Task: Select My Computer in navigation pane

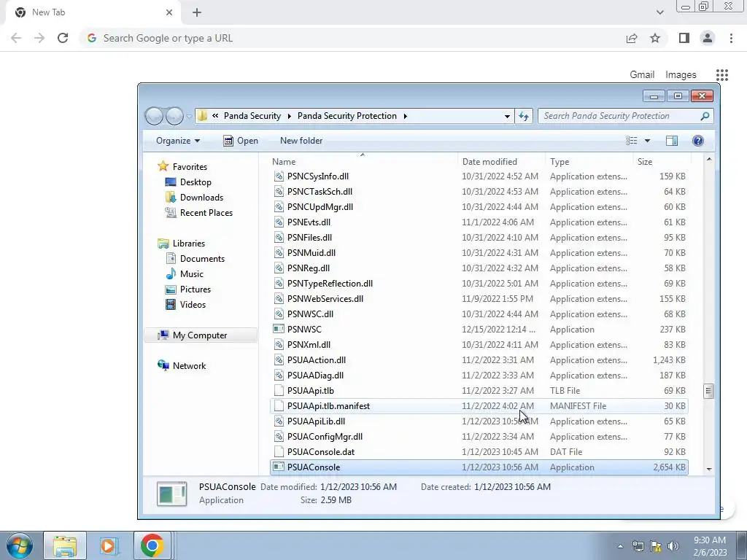Action: (x=200, y=335)
